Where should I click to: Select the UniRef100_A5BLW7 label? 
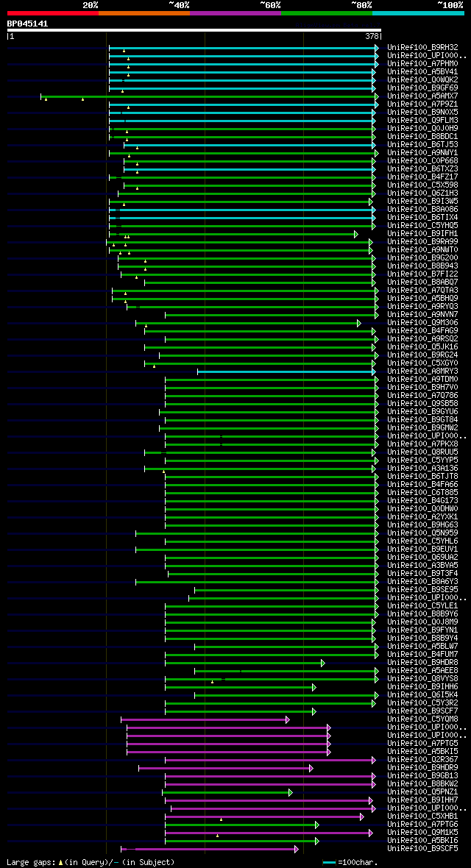coord(422,647)
